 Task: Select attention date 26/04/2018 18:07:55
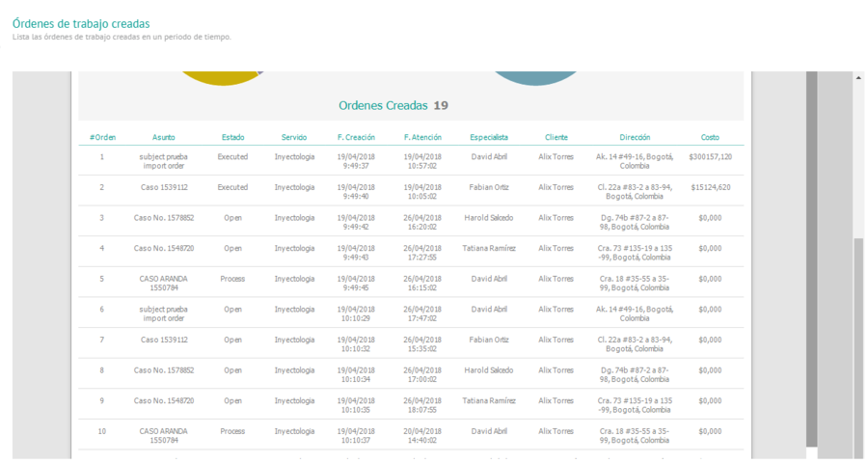(x=422, y=405)
